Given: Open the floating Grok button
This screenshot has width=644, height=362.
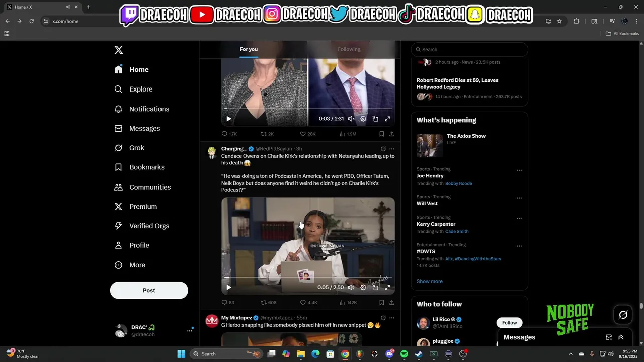Looking at the screenshot, I should click(623, 315).
